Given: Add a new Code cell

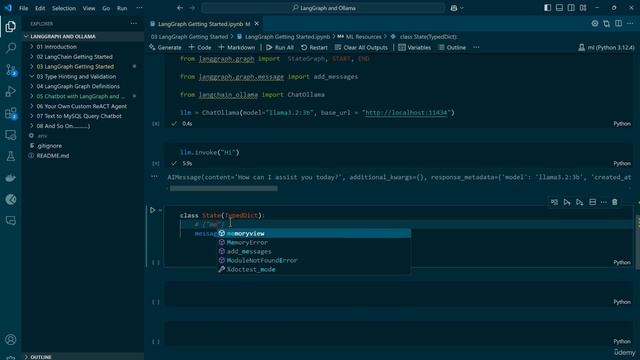Looking at the screenshot, I should tap(200, 47).
